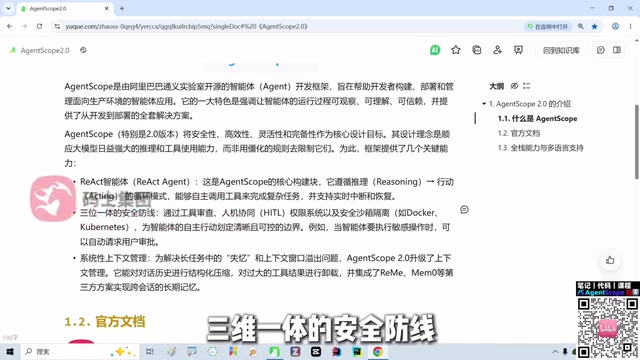
Task: Open the tab search dropdown in Chrome
Action: coord(8,8)
